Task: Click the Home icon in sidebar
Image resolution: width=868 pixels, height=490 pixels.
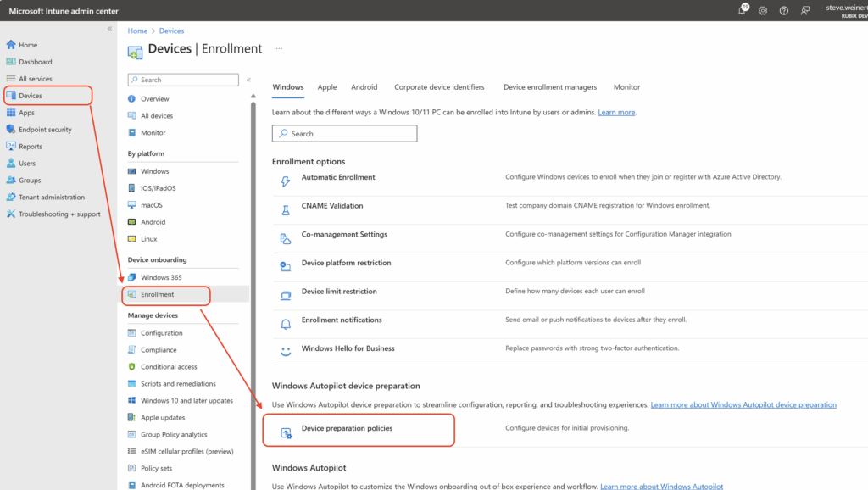Action: [x=11, y=45]
